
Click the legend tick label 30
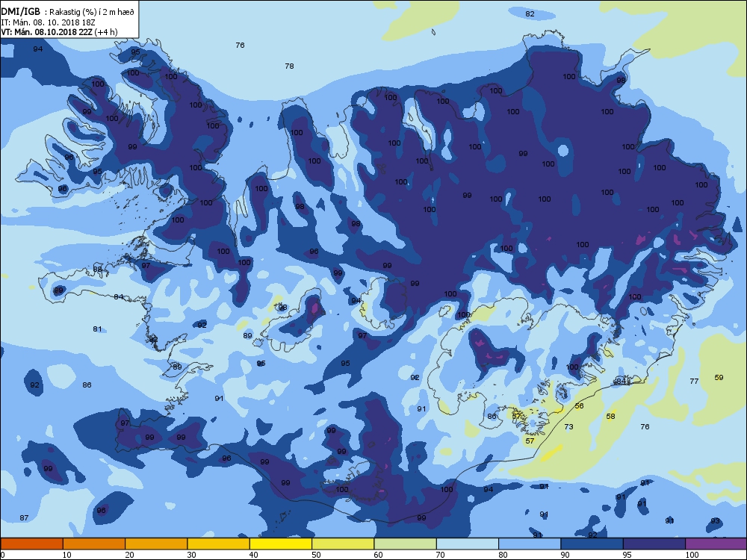(191, 555)
